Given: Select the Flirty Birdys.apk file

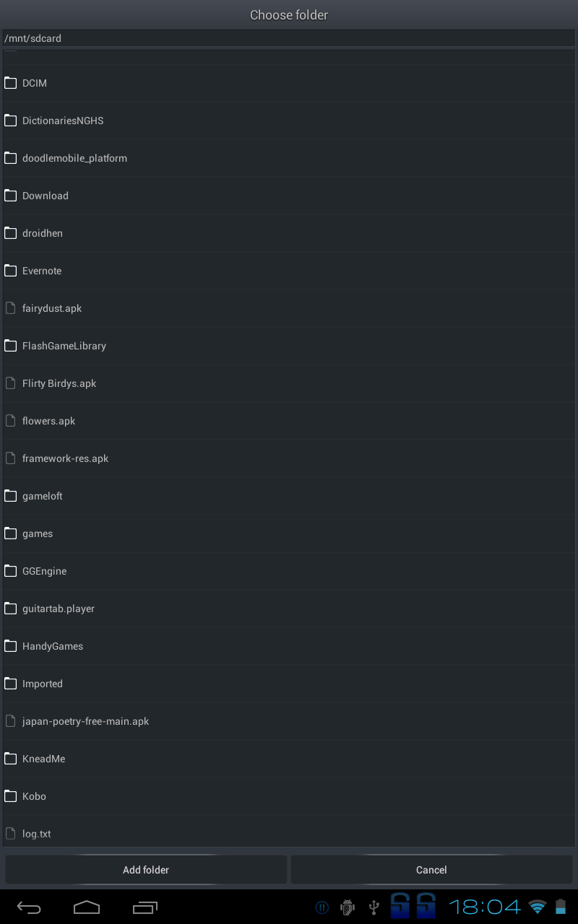Looking at the screenshot, I should point(59,383).
